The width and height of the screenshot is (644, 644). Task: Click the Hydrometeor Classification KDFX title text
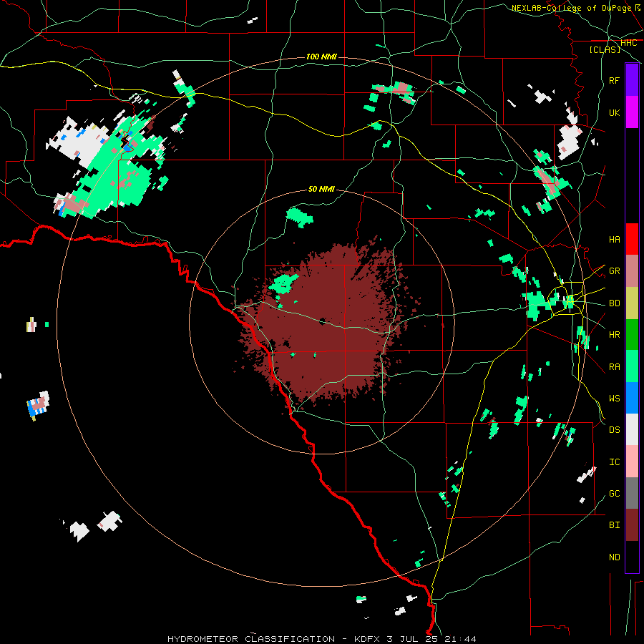pos(321,639)
